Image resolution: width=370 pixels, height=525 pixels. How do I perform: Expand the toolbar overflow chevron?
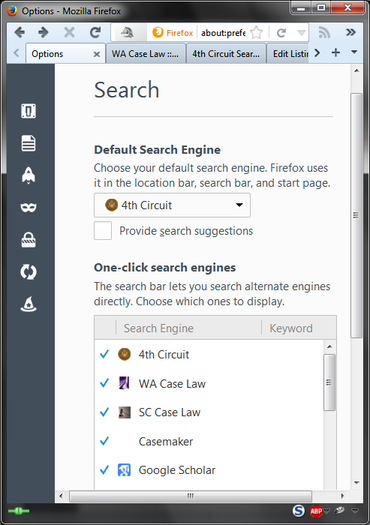[351, 32]
